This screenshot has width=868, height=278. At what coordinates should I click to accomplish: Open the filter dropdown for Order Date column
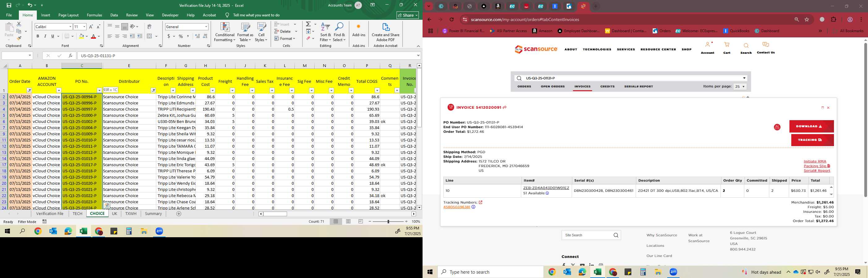pos(29,91)
